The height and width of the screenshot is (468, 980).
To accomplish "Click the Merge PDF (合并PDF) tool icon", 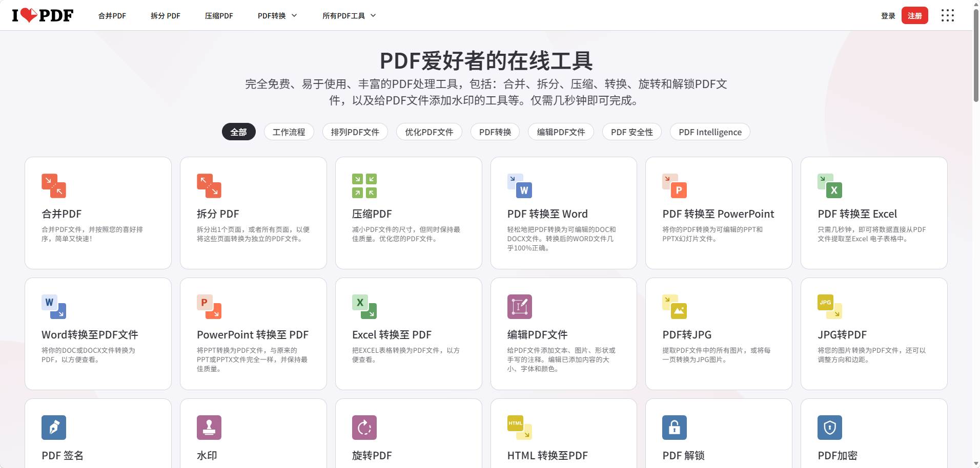I will [x=54, y=186].
